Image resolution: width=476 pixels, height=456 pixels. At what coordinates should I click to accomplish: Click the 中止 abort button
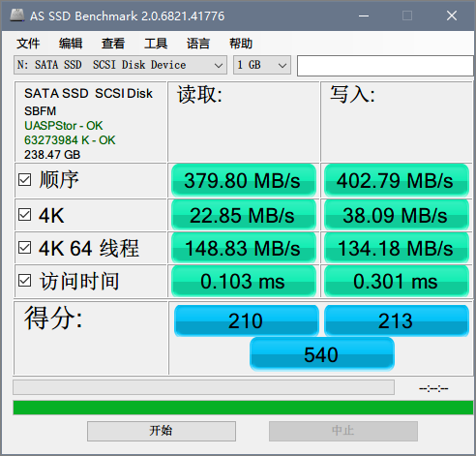click(343, 431)
